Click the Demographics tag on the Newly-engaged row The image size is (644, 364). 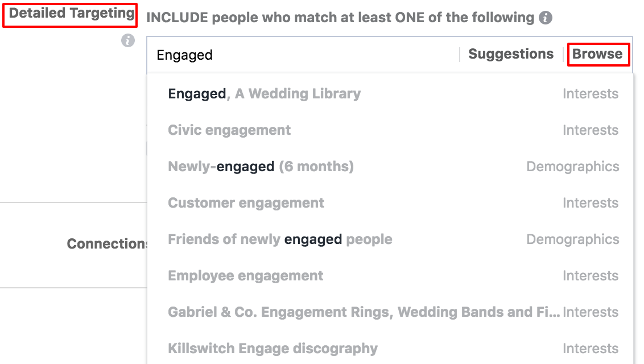pyautogui.click(x=572, y=167)
